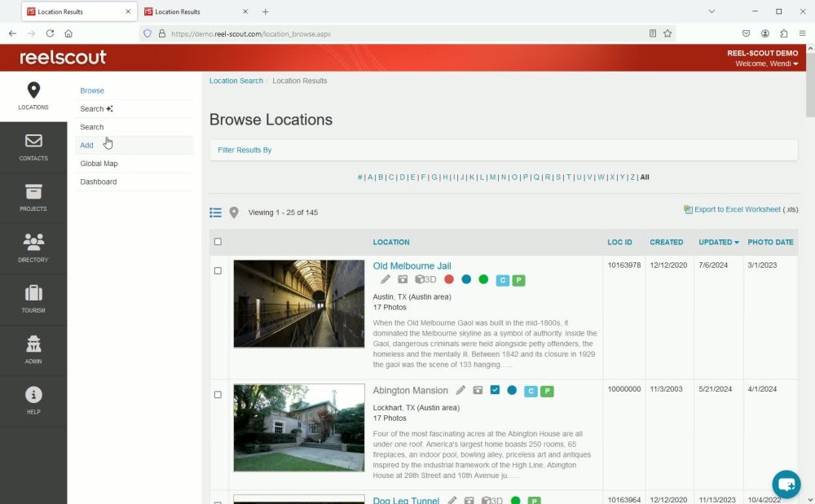Click the edit pencil for Old Melbourne Jail
Viewport: 815px width, 504px height.
pyautogui.click(x=385, y=280)
